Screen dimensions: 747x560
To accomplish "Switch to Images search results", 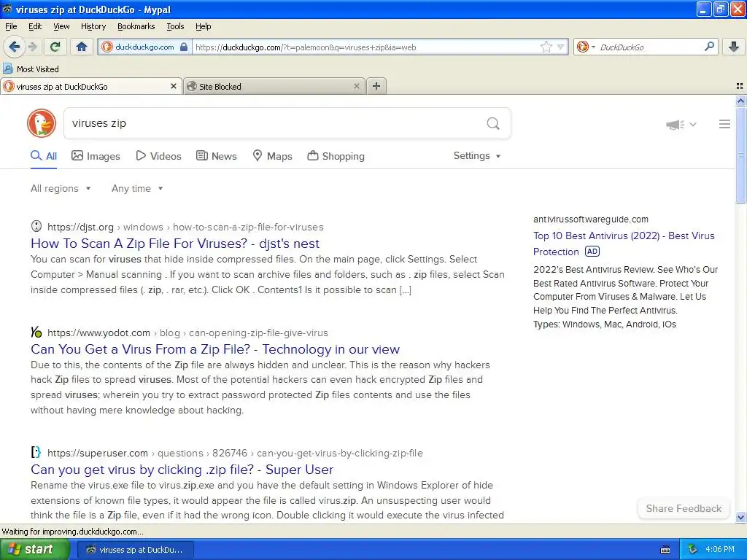I will point(96,156).
